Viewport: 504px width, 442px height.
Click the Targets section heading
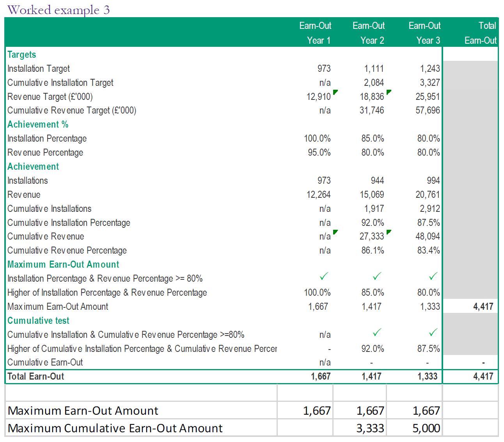point(22,55)
